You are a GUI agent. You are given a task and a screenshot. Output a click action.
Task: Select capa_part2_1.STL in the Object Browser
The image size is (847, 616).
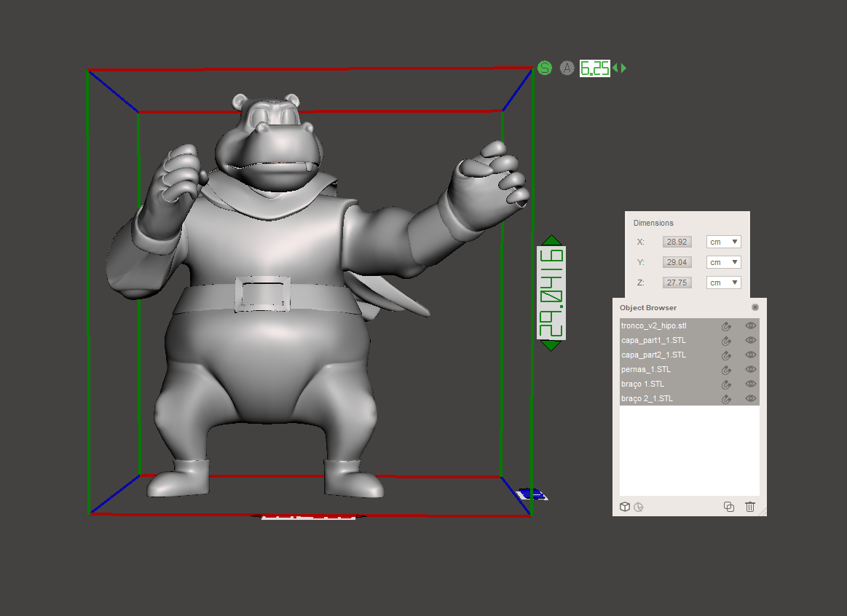(653, 355)
